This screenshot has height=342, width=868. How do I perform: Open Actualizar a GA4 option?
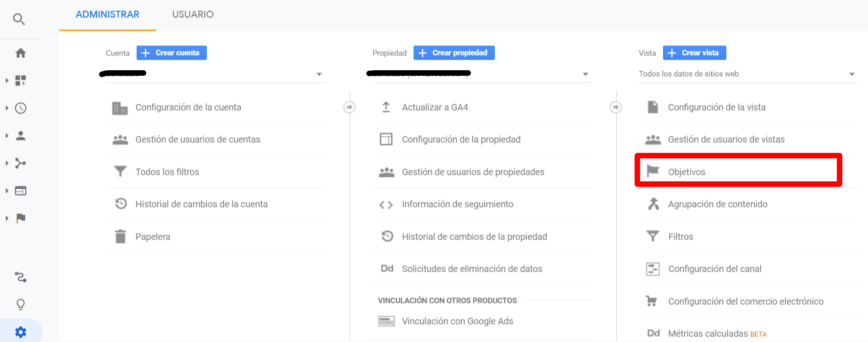(x=435, y=107)
